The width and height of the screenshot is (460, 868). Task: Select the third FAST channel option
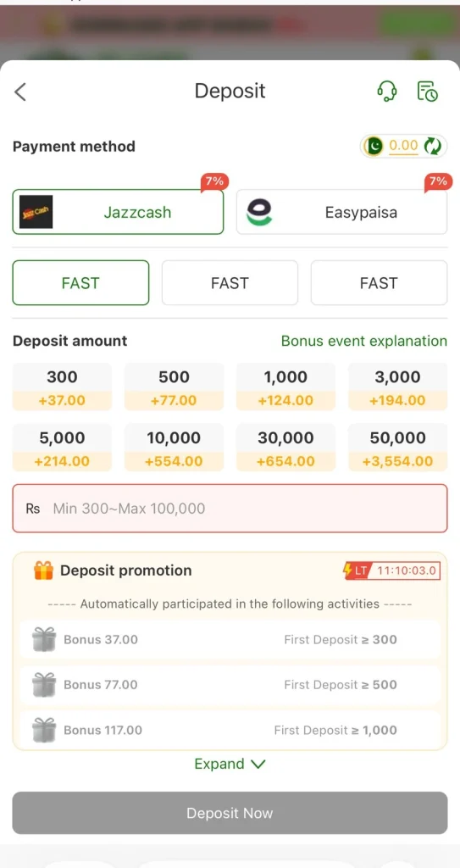(x=379, y=283)
